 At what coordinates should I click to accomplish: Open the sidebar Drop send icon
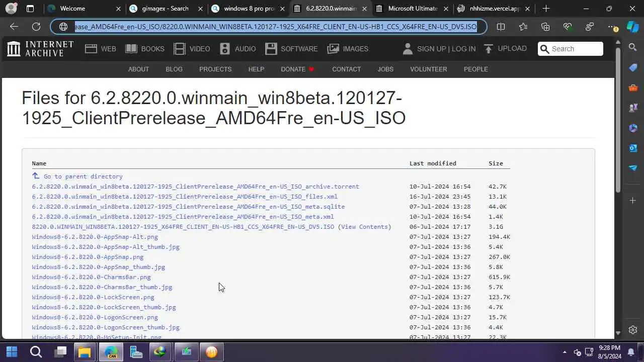tap(633, 168)
